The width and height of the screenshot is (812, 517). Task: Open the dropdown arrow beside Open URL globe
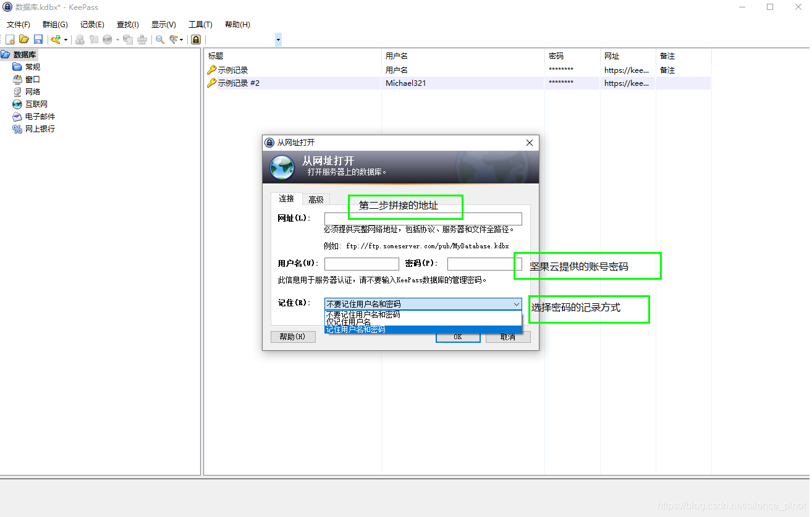point(117,40)
